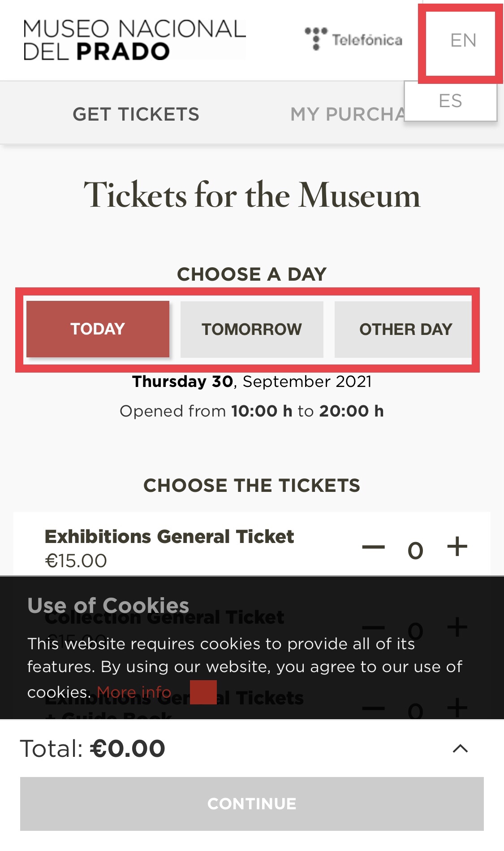Open the EN language selector
Image resolution: width=504 pixels, height=851 pixels.
(463, 40)
